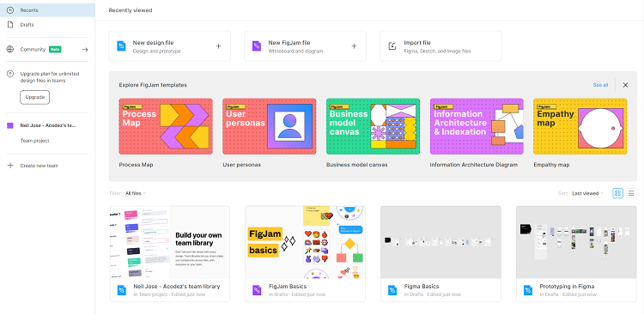Click the Empathy map caption

[551, 165]
